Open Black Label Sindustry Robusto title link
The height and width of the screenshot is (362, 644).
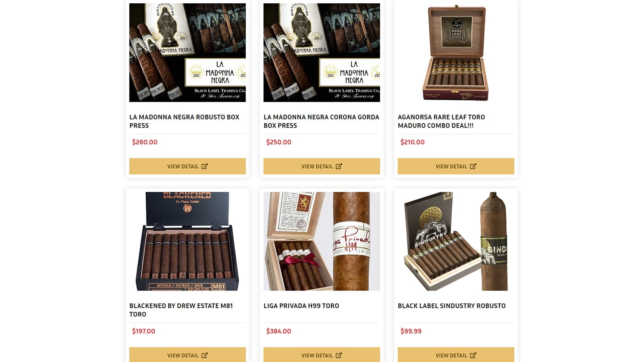(452, 306)
